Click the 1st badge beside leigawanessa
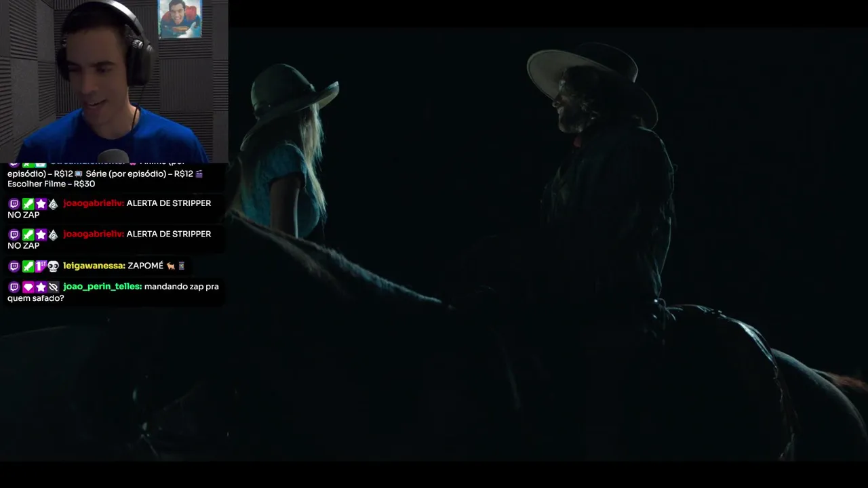This screenshot has width=868, height=488. pyautogui.click(x=41, y=266)
